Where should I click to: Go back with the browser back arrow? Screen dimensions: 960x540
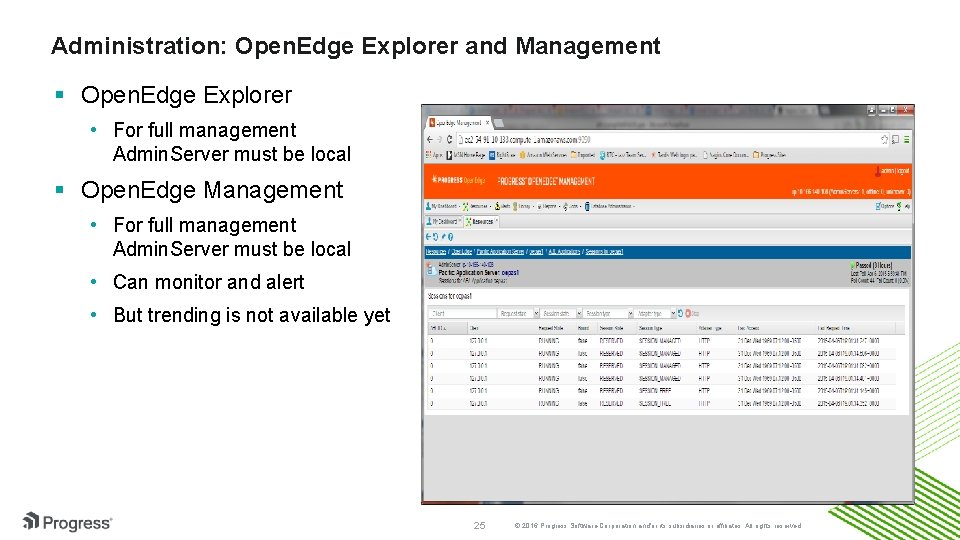(x=430, y=140)
